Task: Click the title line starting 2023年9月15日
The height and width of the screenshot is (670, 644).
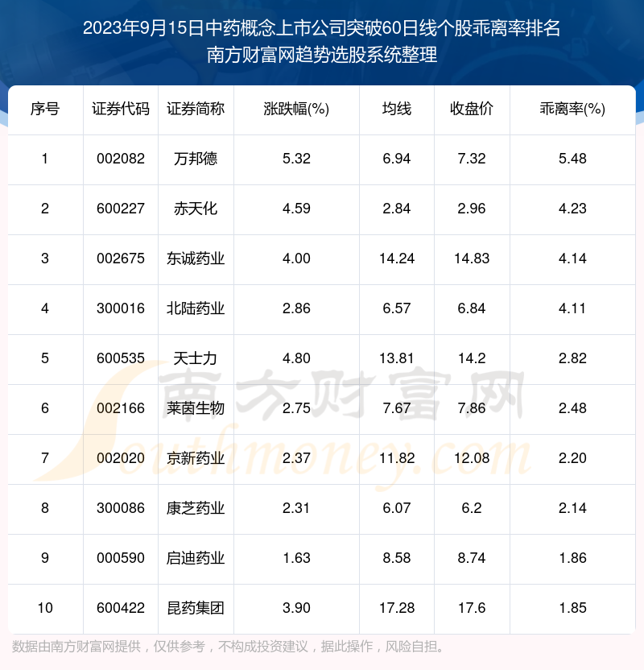Action: pyautogui.click(x=321, y=28)
